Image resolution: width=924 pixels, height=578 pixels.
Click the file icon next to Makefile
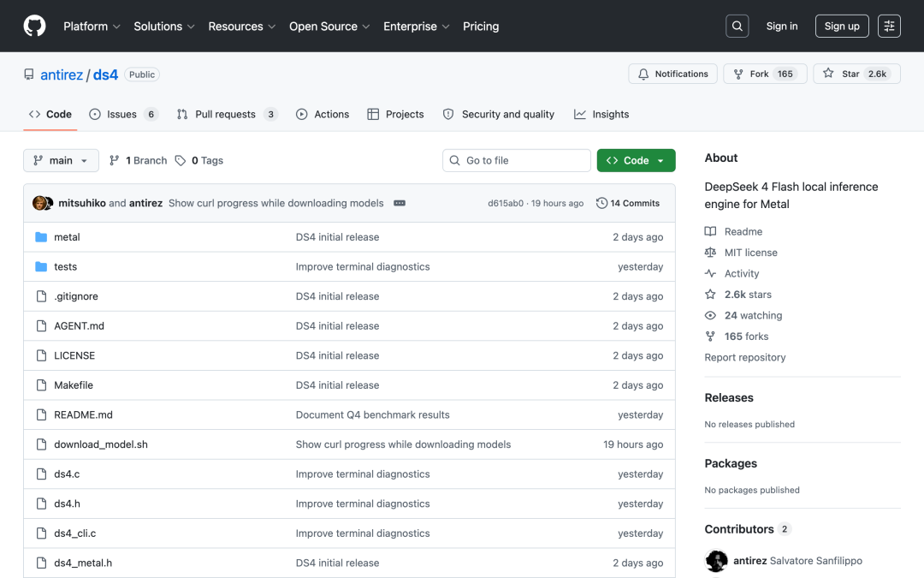pyautogui.click(x=41, y=385)
